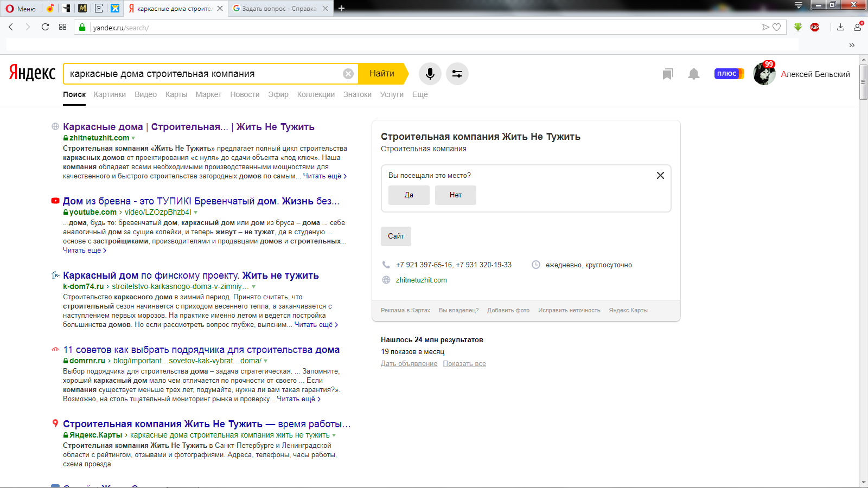Open the Speed Dial grid icon
The width and height of the screenshot is (868, 488).
[x=63, y=27]
